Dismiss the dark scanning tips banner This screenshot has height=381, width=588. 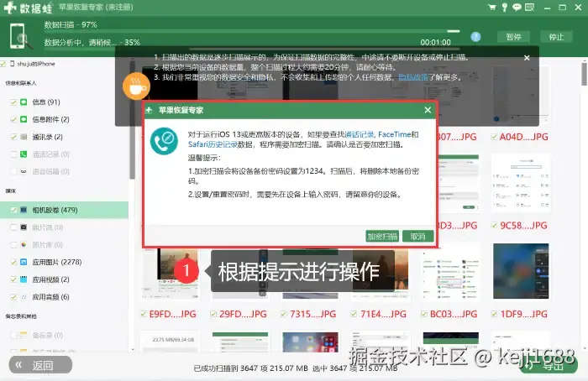(x=527, y=58)
